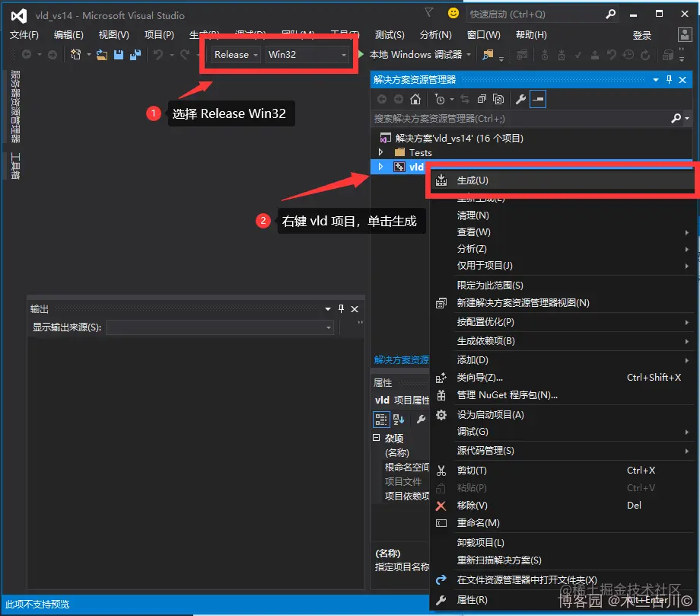Click the Collapse All icon in Solution Explorer
The image size is (700, 616).
coord(482,99)
